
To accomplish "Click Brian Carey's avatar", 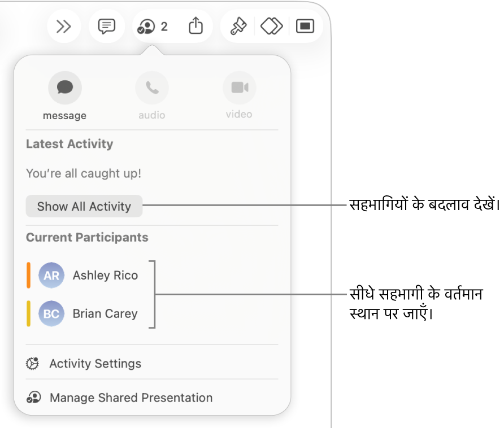I will click(x=51, y=313).
